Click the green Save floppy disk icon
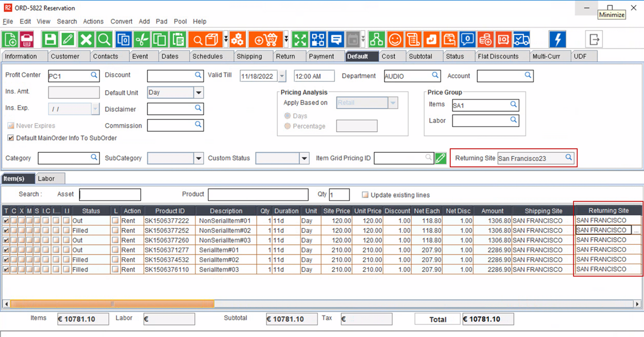 (x=50, y=40)
